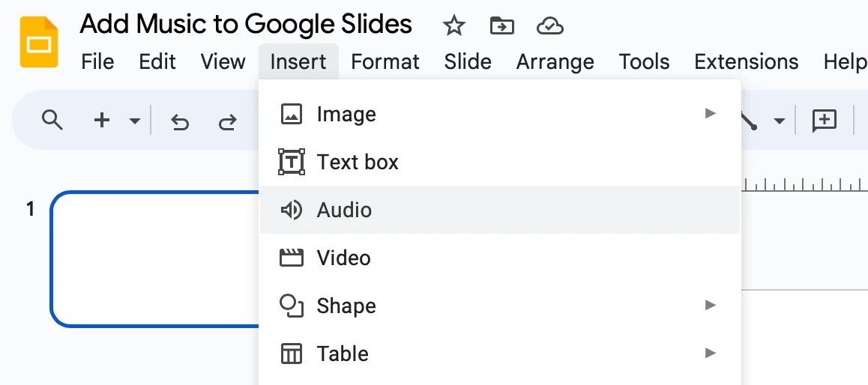Click the Image menu item icon

(291, 115)
